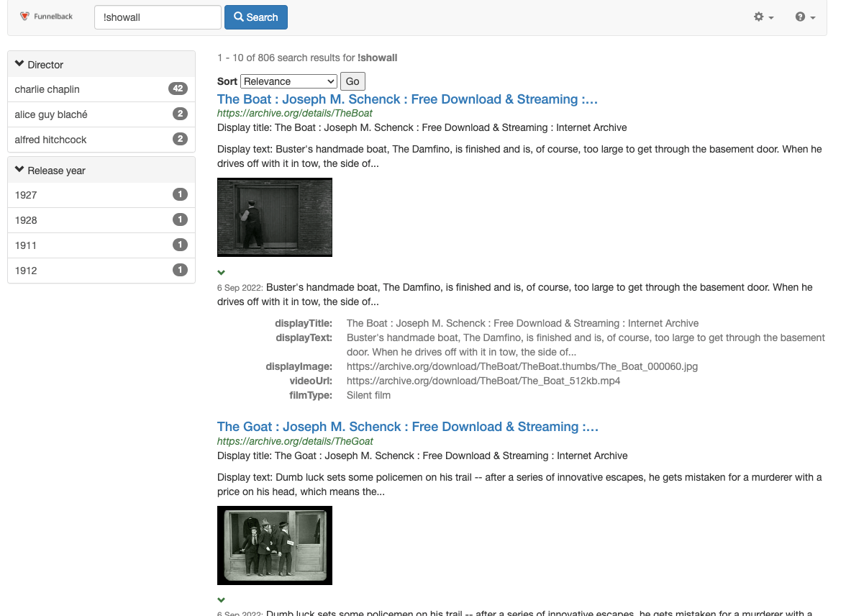Select the 1912 release year facet
This screenshot has width=846, height=616.
26,271
